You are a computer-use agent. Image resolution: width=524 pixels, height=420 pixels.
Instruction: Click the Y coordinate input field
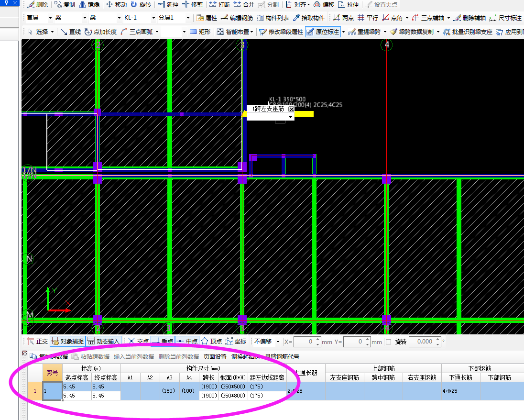coord(354,342)
